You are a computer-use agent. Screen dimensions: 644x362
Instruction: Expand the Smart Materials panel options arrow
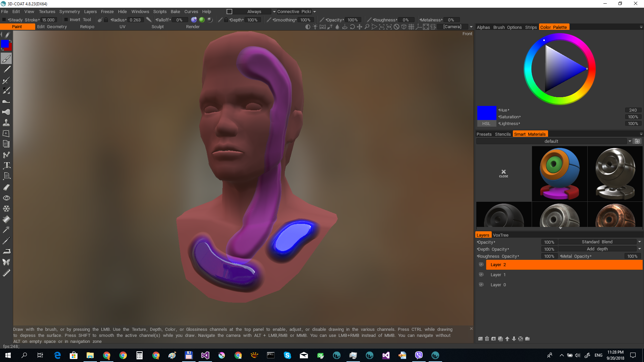tap(641, 134)
